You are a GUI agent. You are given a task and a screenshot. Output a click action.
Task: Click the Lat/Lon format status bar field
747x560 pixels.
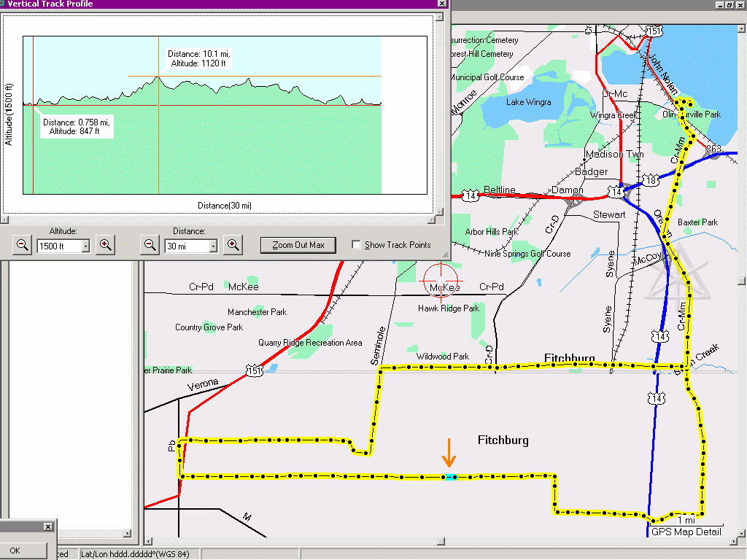coord(135,554)
